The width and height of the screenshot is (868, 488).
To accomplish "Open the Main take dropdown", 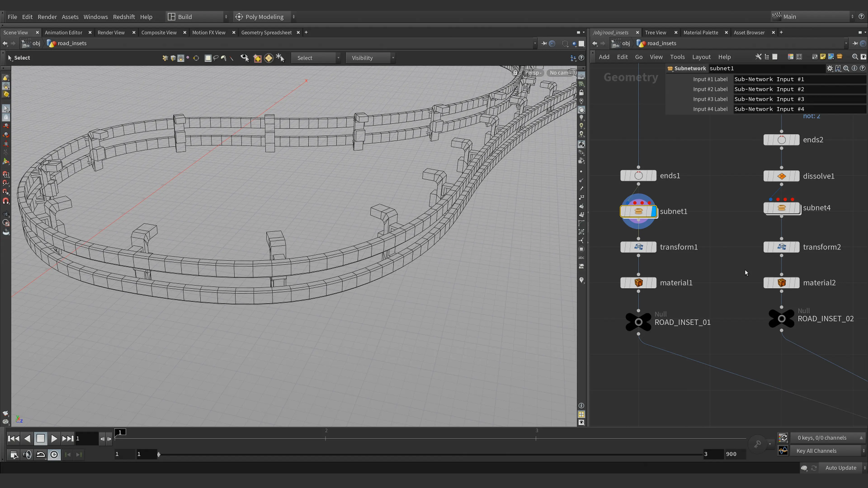I will point(813,16).
